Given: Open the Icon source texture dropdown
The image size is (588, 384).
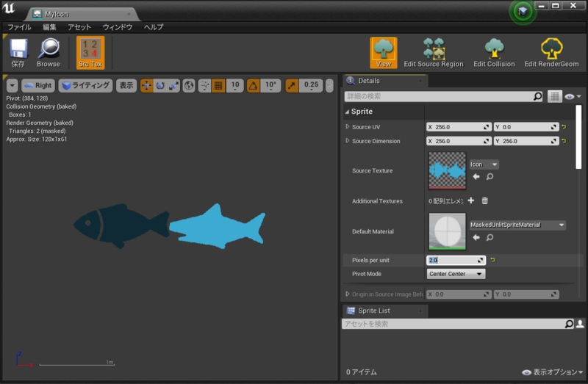Looking at the screenshot, I should (x=484, y=164).
